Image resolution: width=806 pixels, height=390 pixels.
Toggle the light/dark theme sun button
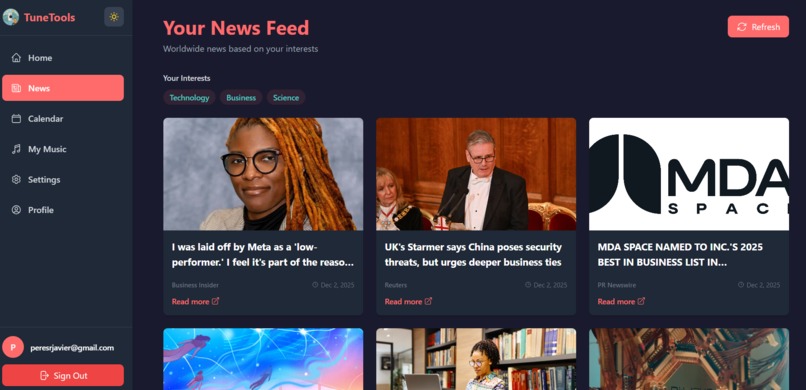pos(114,17)
